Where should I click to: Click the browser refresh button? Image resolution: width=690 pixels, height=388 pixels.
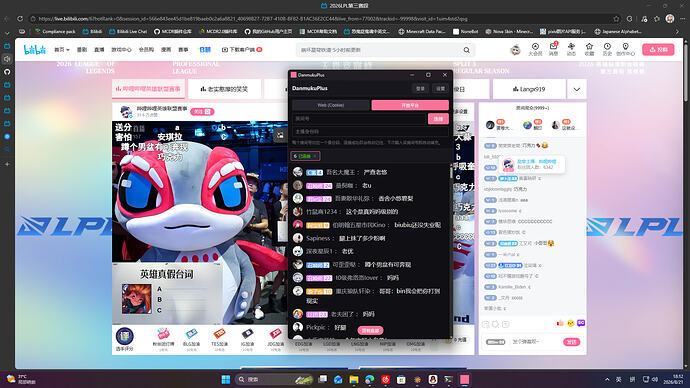click(20, 19)
